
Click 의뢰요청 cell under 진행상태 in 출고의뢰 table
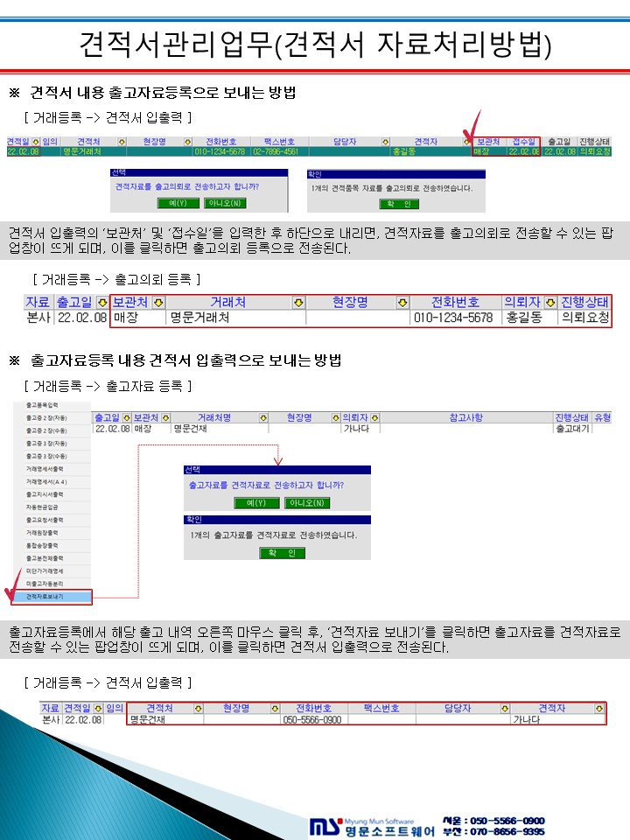coord(585,318)
